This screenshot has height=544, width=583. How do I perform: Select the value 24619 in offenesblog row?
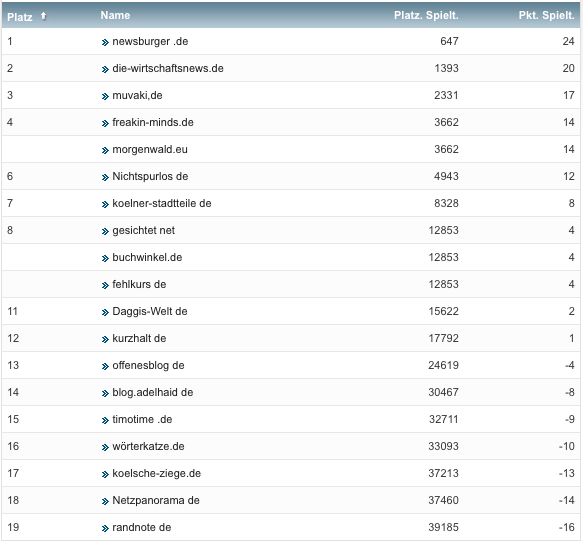coord(443,365)
